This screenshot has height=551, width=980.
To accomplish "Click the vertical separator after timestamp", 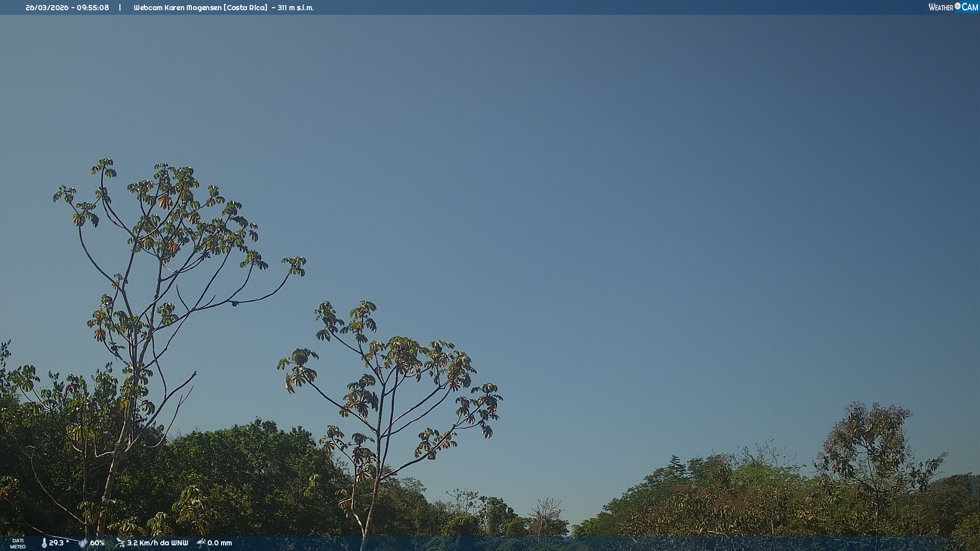I will 120,8.
